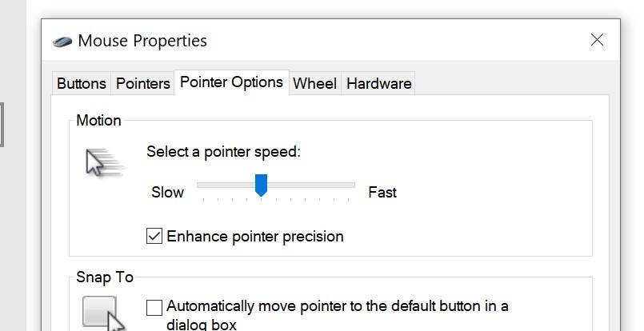This screenshot has height=331, width=644.
Task: Click the mouse icon in the title bar
Action: coord(62,41)
